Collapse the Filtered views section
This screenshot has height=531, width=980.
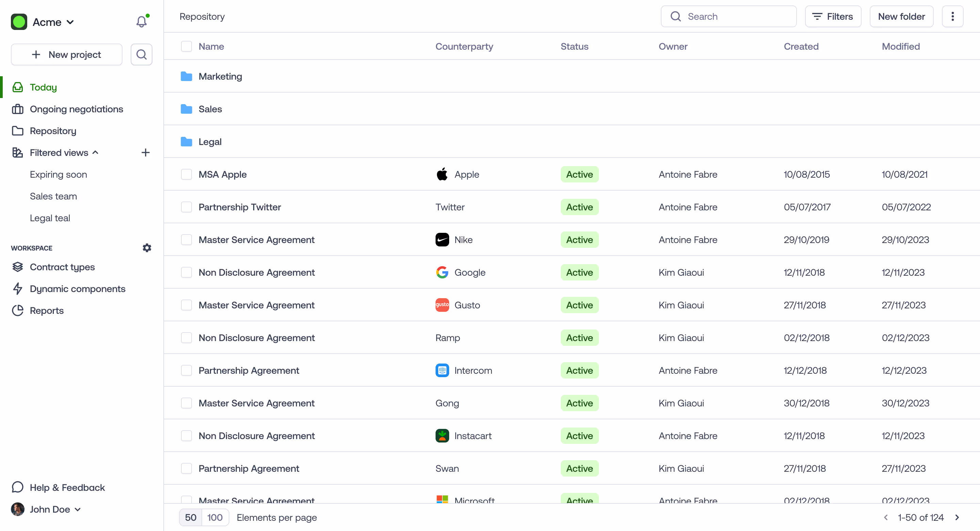[x=96, y=152]
